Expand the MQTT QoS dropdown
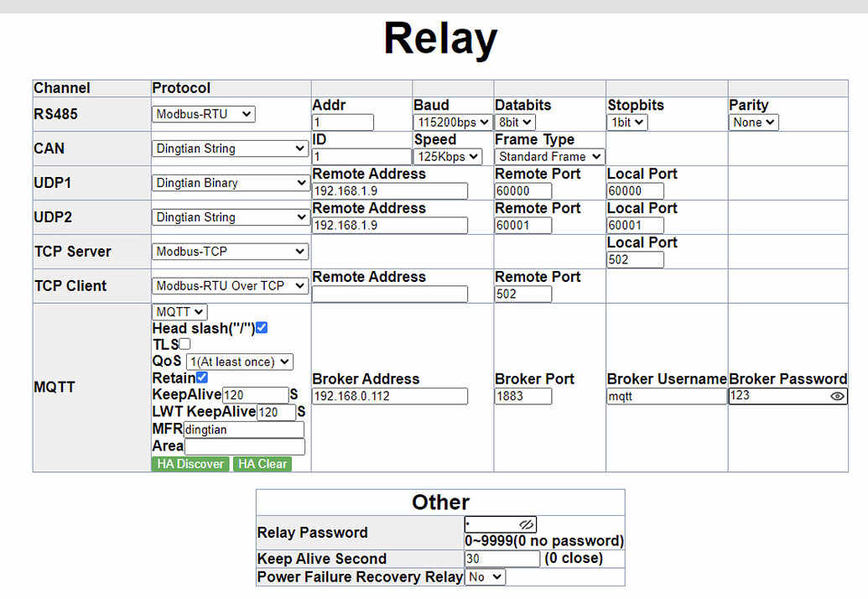 [x=239, y=362]
